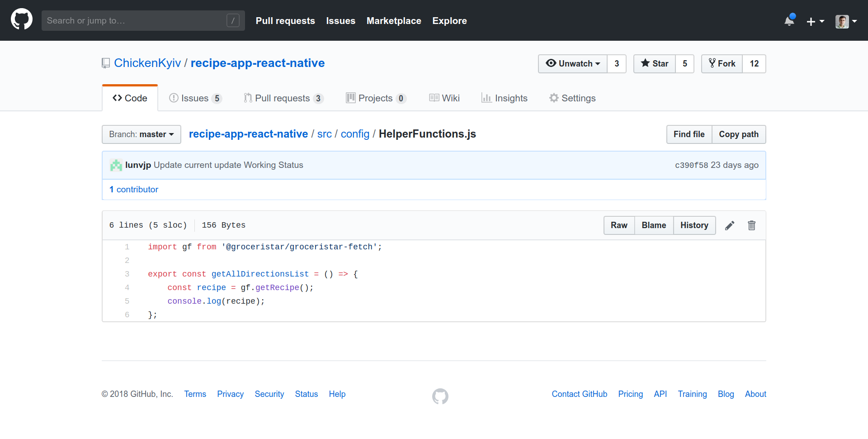Click the Copy path button
Screen dimensions: 868x439
pyautogui.click(x=739, y=134)
